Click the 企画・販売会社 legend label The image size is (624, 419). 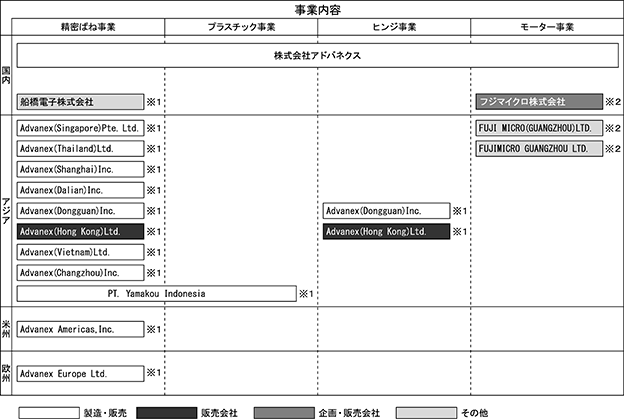tap(349, 413)
